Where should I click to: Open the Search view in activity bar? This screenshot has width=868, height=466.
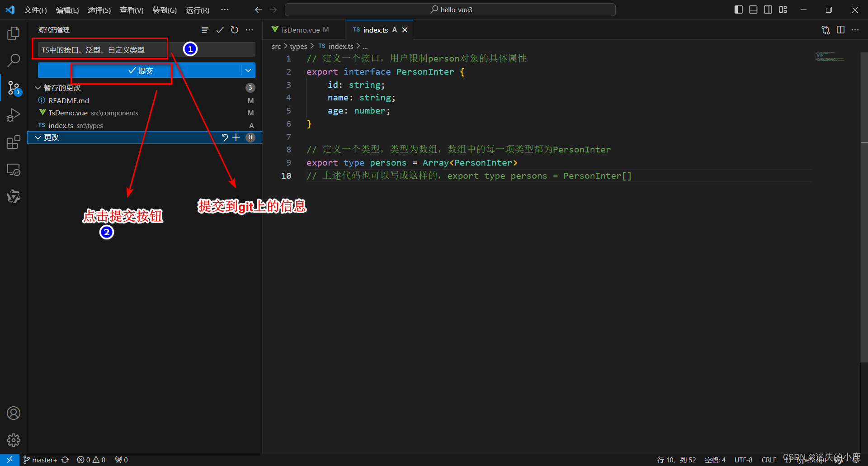pos(14,60)
